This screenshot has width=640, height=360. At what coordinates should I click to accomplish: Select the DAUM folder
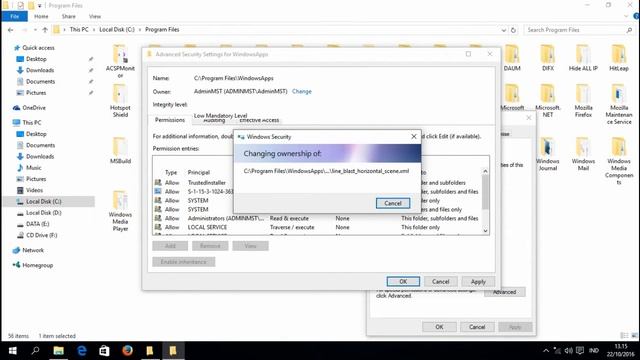pos(512,58)
